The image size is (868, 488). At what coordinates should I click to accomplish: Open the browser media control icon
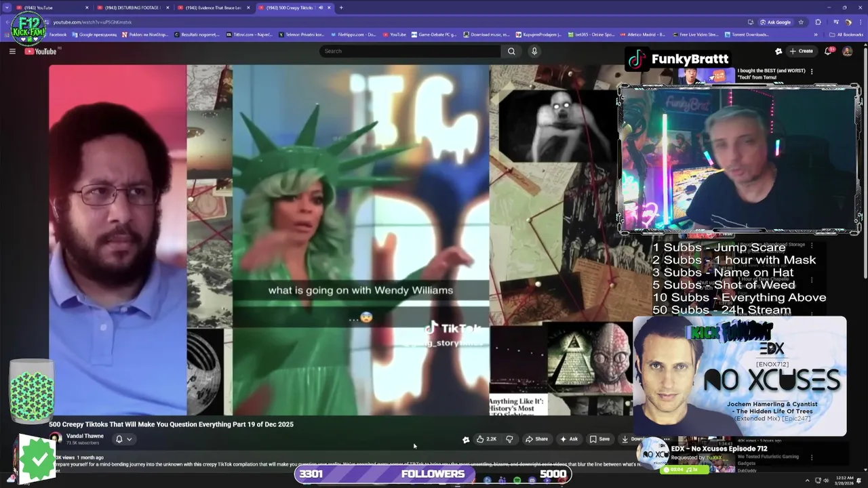pos(835,22)
